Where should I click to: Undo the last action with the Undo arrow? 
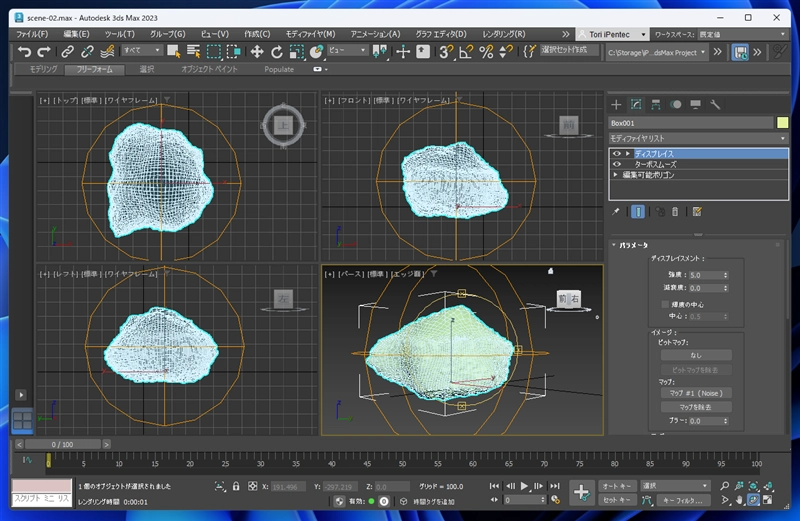24,52
